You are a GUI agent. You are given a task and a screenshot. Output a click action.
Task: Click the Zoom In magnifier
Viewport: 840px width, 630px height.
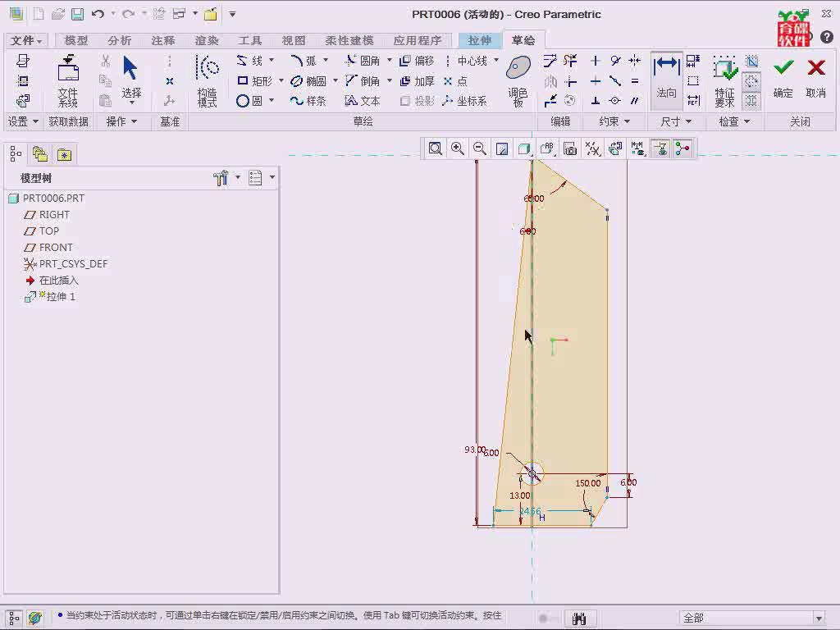(x=458, y=148)
